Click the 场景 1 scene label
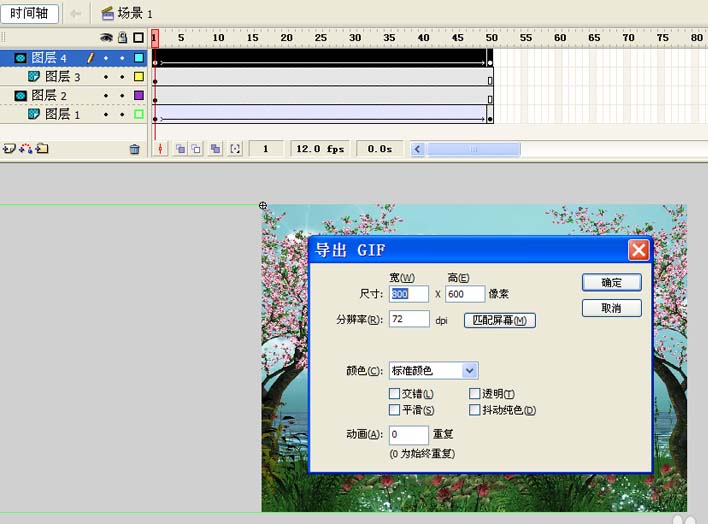 point(135,14)
